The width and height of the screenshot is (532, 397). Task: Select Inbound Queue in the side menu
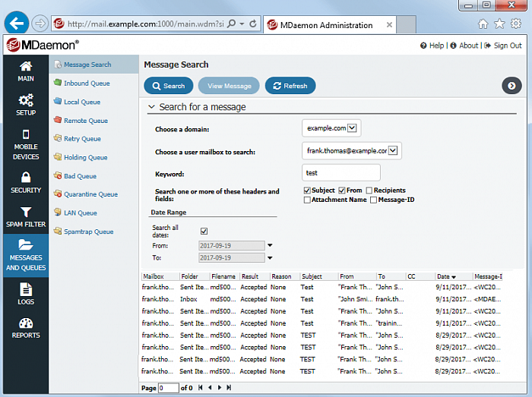click(87, 83)
